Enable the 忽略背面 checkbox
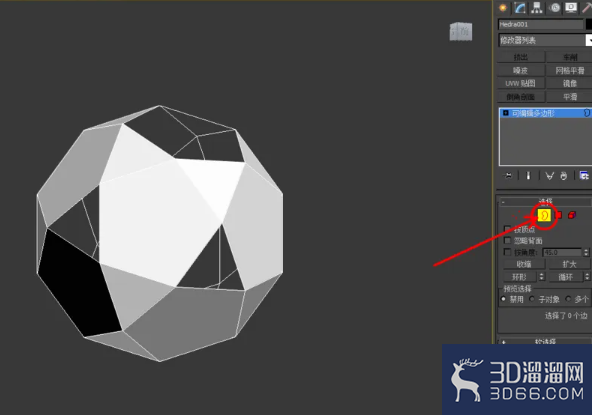This screenshot has height=415, width=592. coord(508,241)
